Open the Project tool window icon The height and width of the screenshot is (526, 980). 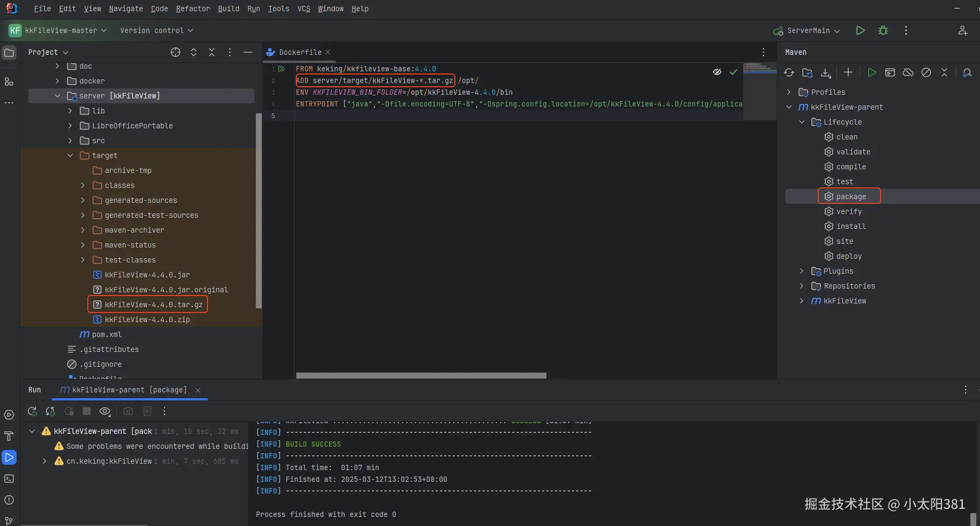[9, 53]
